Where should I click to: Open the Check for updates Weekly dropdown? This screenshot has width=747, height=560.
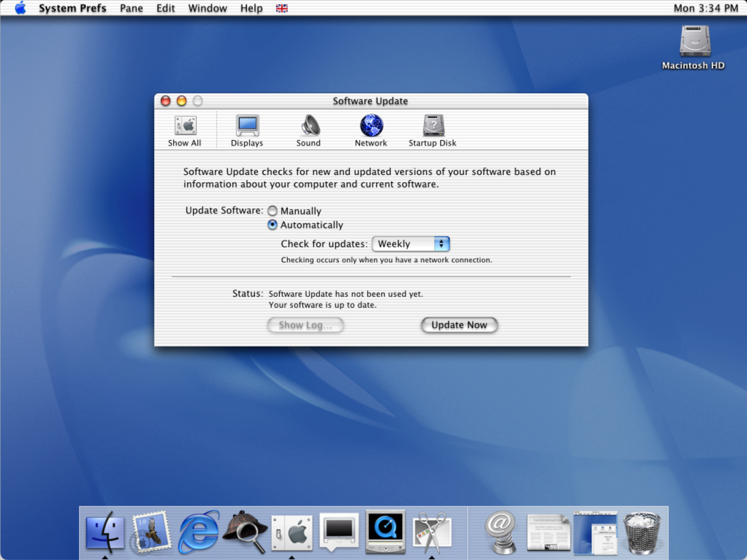[411, 244]
